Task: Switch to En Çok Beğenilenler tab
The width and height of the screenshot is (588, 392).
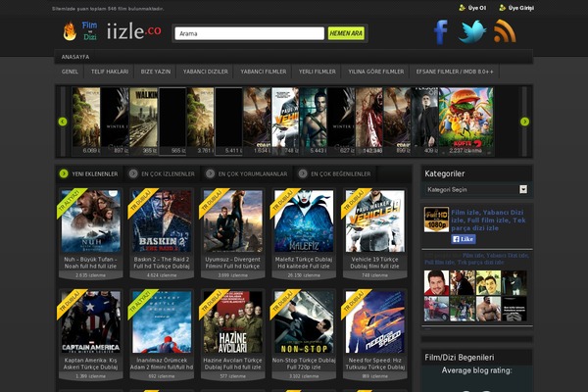Action: pos(335,173)
